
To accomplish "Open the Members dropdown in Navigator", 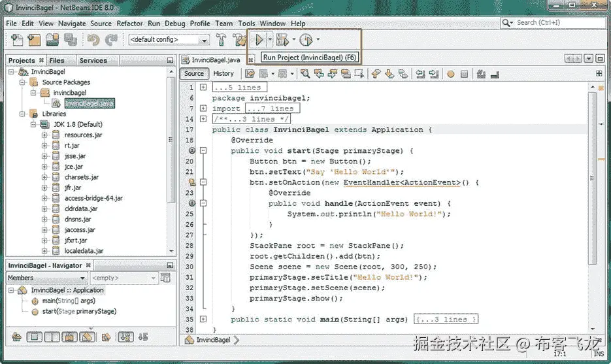I will 46,278.
